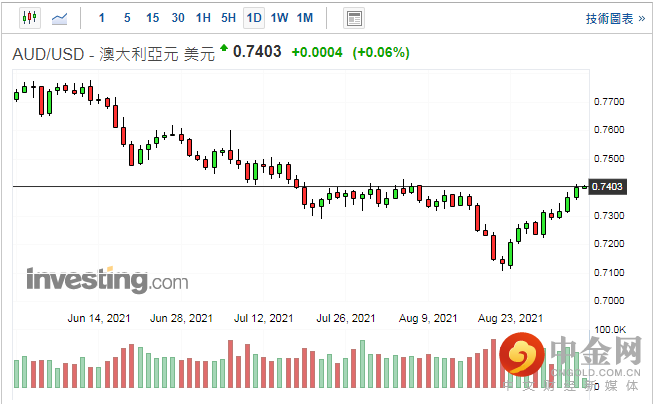Switch to the 1W timeframe
This screenshot has width=656, height=404.
coord(279,18)
